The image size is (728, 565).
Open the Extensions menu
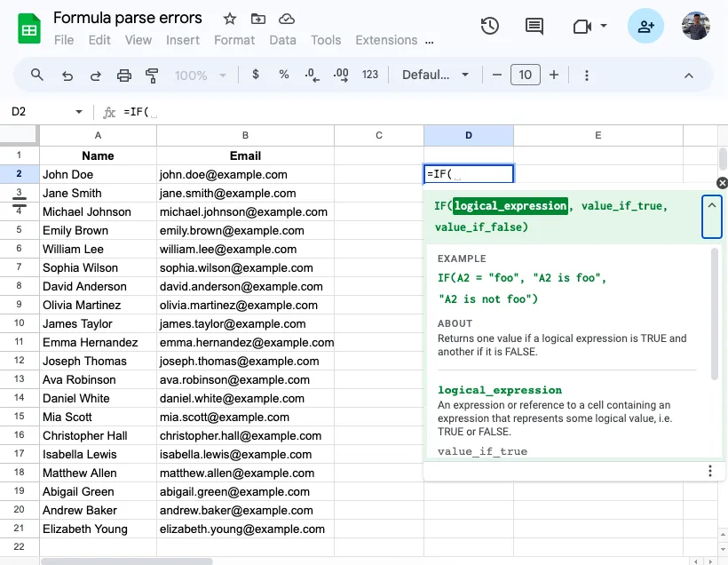pos(386,40)
